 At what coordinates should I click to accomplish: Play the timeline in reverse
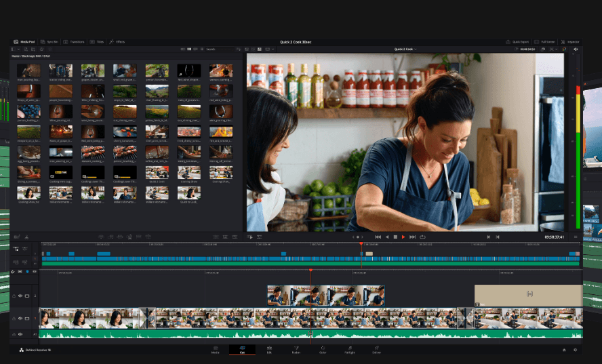387,237
